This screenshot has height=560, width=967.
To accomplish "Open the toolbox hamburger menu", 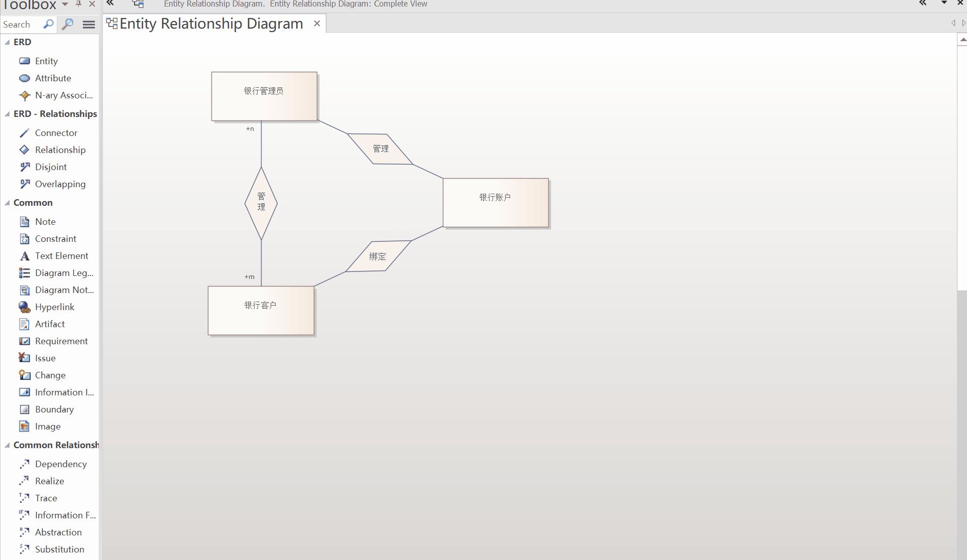I will point(89,25).
